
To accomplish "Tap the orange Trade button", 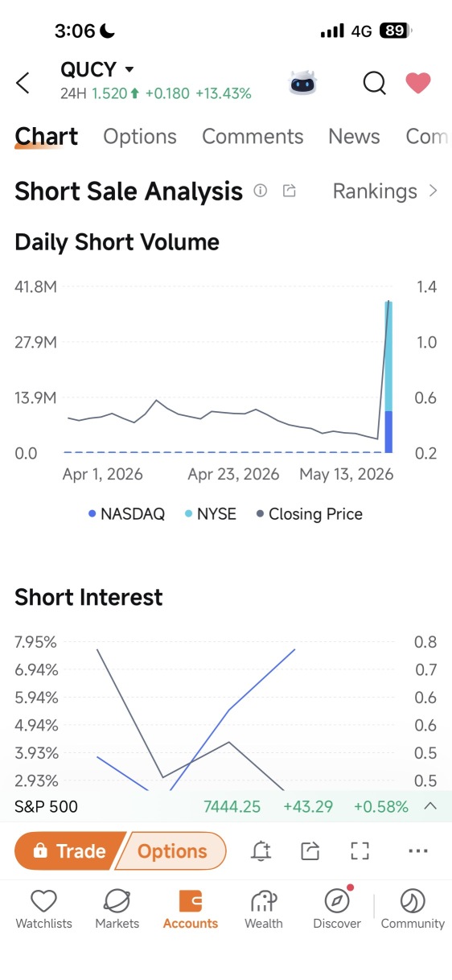I will 68,851.
